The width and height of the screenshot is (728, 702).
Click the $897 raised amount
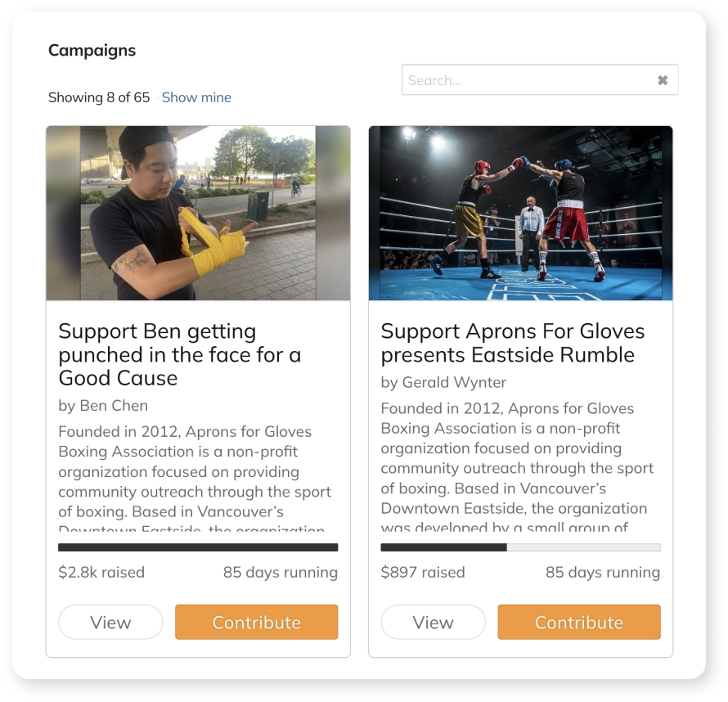(x=423, y=573)
